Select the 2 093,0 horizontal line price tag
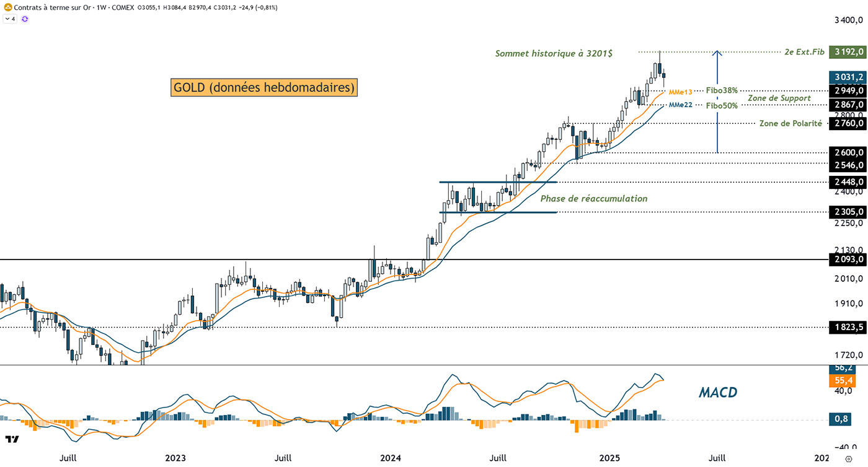The height and width of the screenshot is (467, 868). point(847,260)
